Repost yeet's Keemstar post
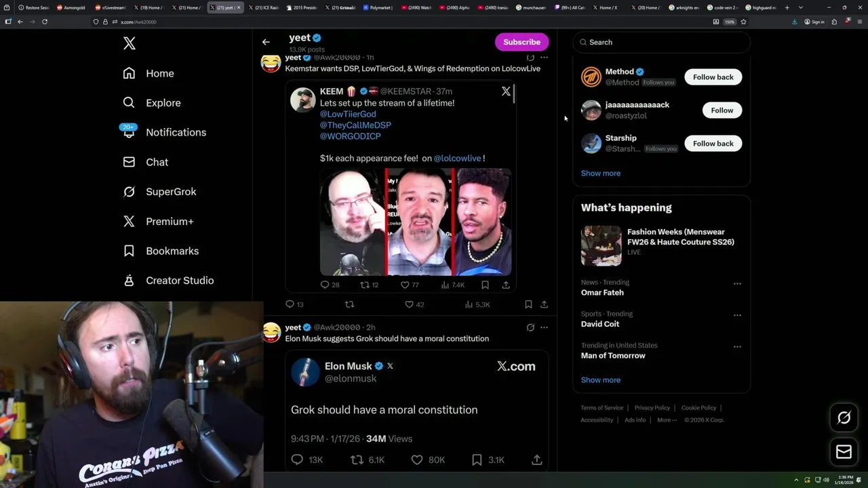 (350, 304)
